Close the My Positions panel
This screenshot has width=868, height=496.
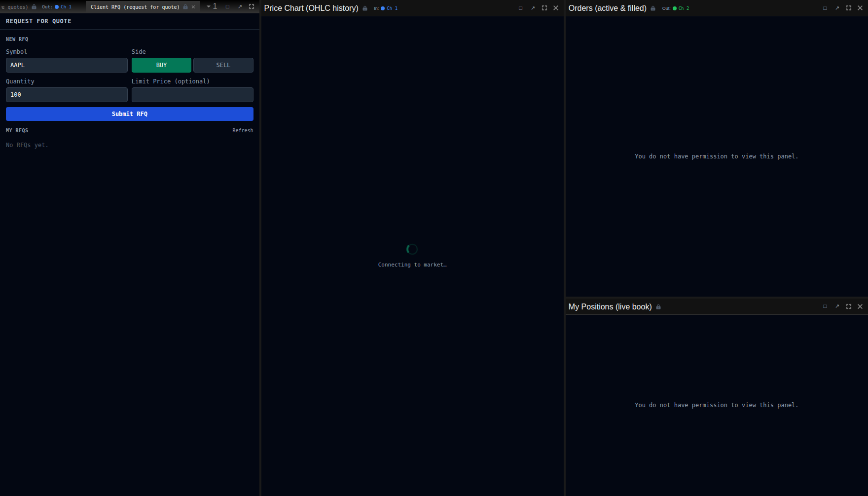860,306
